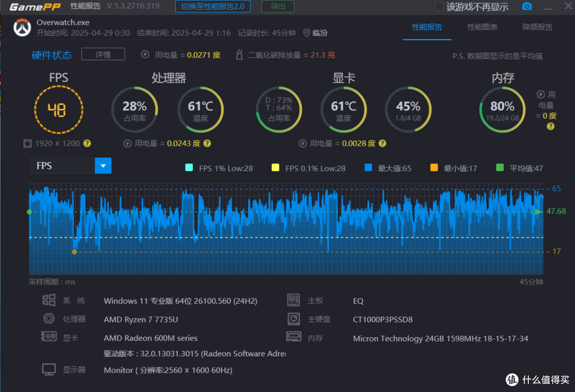Toggle the FPS 0.1% Low yellow legend swatch
This screenshot has width=575, height=392.
[x=275, y=168]
